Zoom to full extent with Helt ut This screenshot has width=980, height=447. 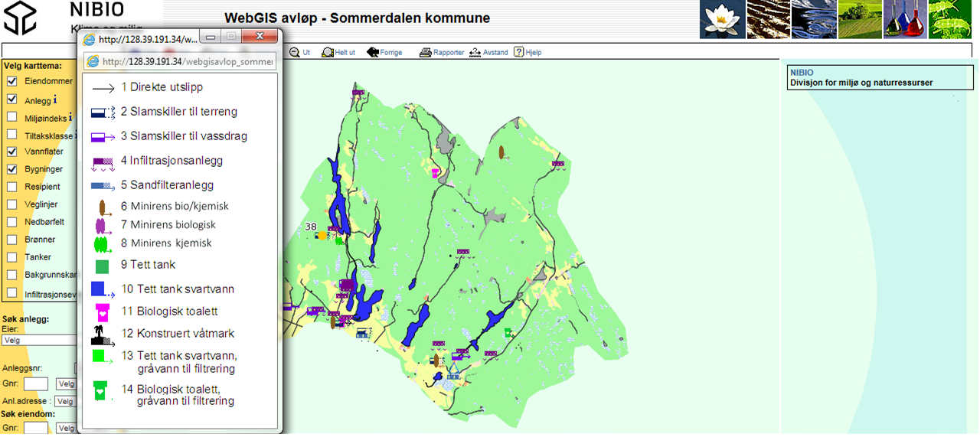[328, 52]
